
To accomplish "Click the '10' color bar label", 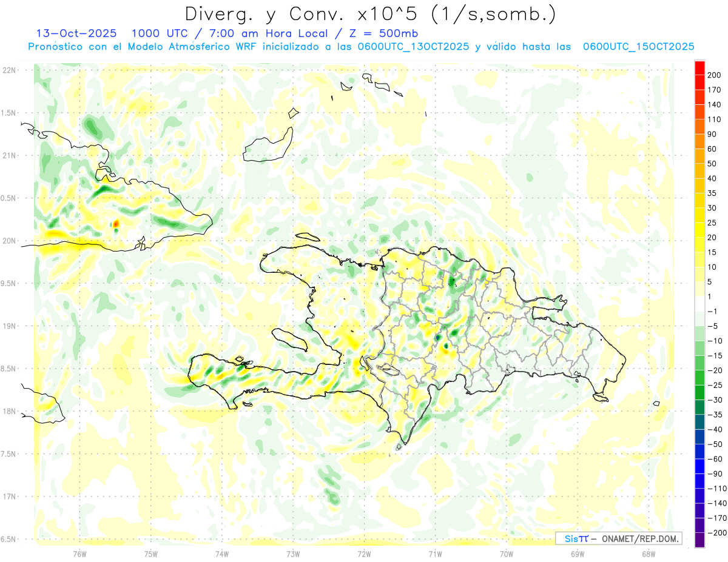I will coord(713,267).
